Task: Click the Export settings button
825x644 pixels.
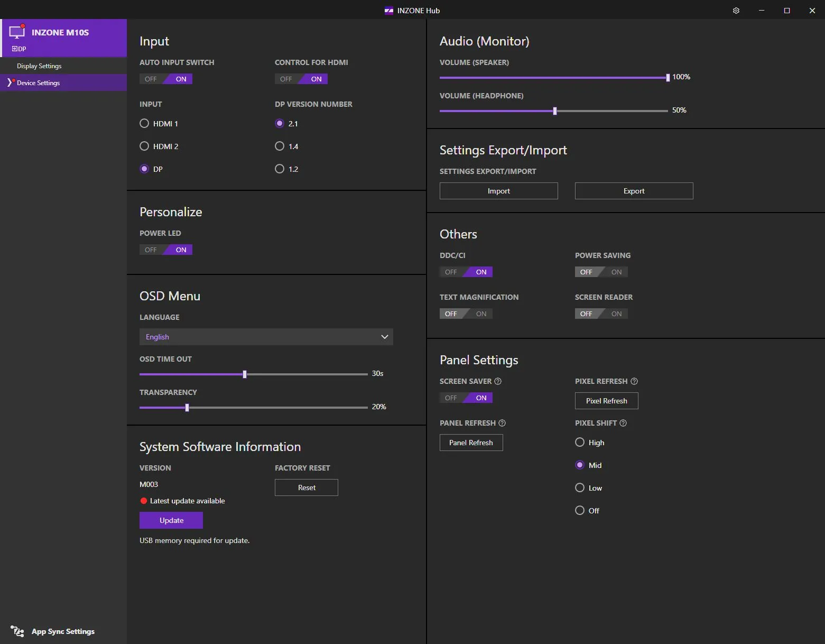Action: tap(634, 191)
